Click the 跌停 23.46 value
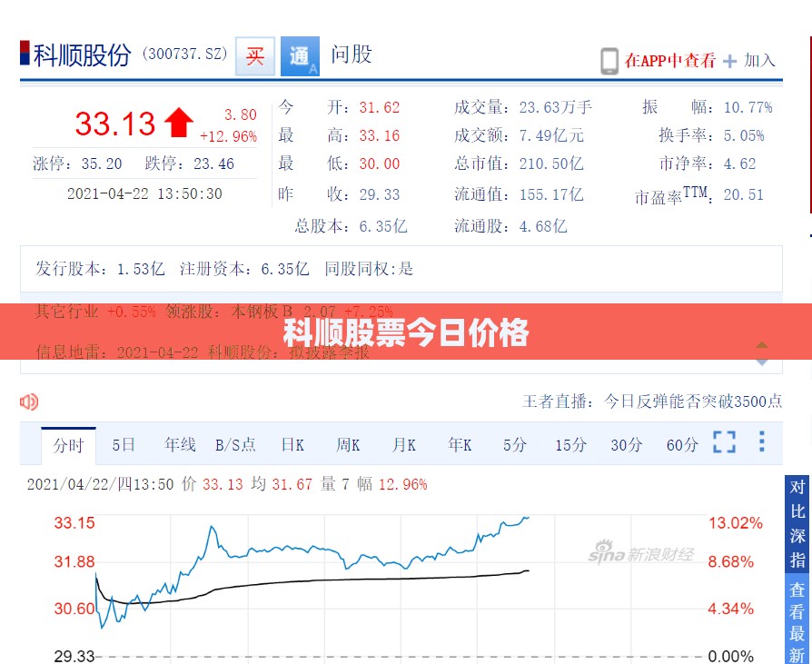The width and height of the screenshot is (812, 664). (x=213, y=164)
